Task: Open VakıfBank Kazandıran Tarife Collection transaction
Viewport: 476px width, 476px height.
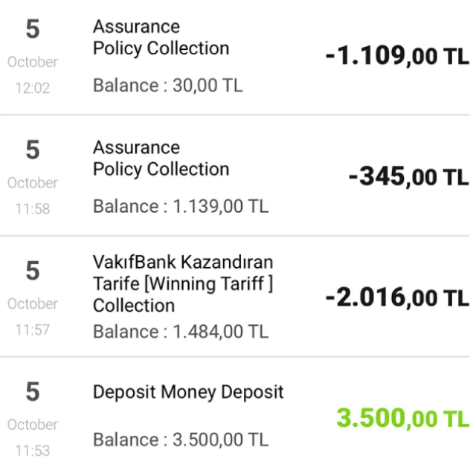Action: 235,296
